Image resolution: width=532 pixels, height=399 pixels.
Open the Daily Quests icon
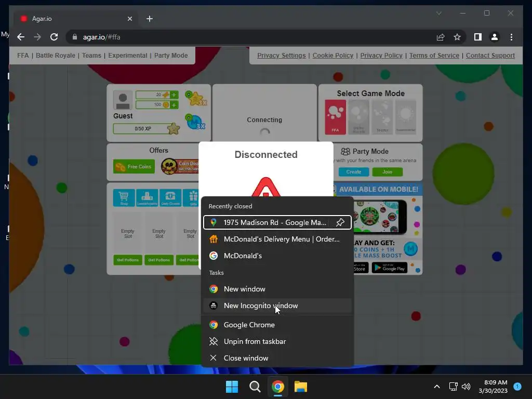pyautogui.click(x=170, y=198)
